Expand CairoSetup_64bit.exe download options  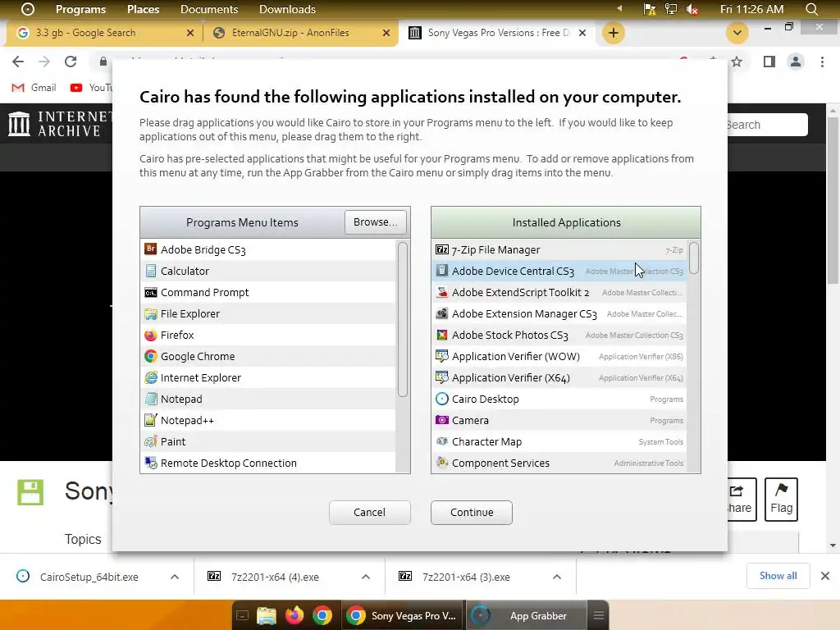click(175, 577)
